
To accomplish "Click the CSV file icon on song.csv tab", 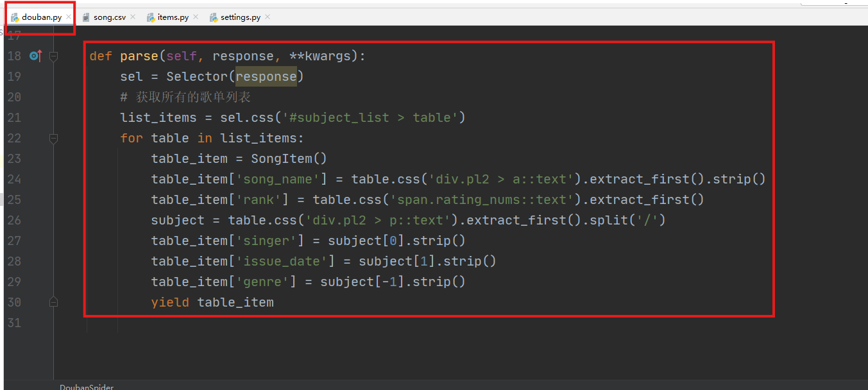I will [x=86, y=17].
